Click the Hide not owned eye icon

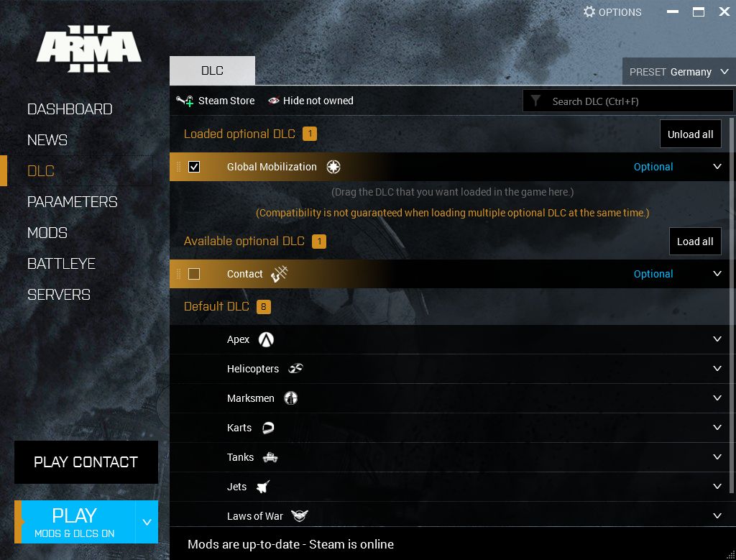[274, 101]
